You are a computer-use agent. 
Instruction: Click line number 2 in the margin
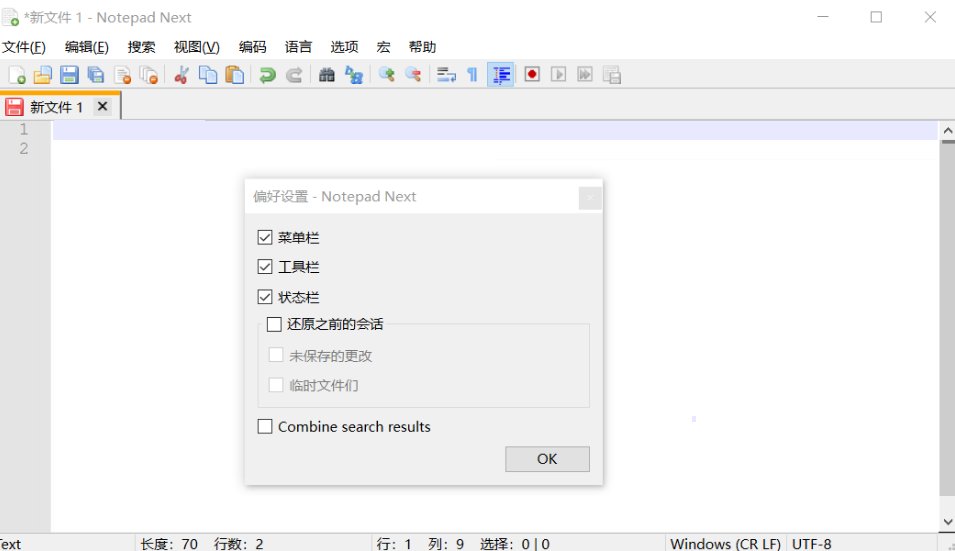(x=24, y=148)
